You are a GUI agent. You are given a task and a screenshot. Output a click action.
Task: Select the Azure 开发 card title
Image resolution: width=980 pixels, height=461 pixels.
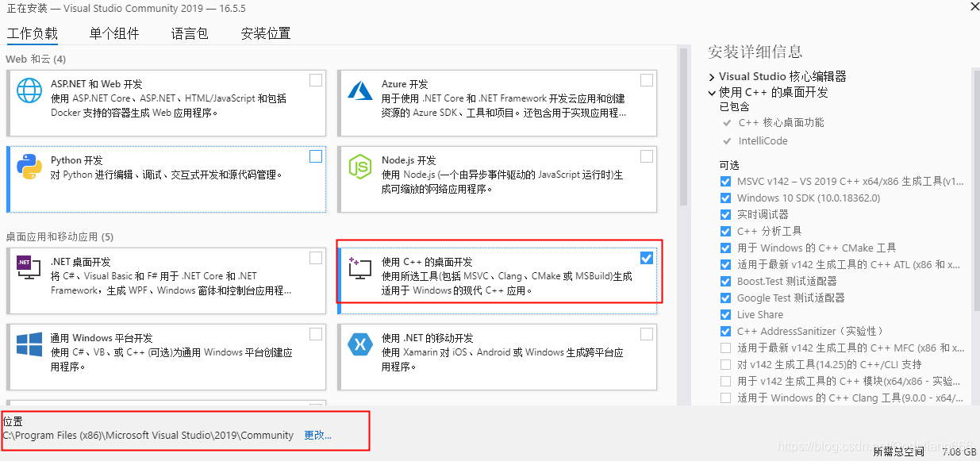405,83
